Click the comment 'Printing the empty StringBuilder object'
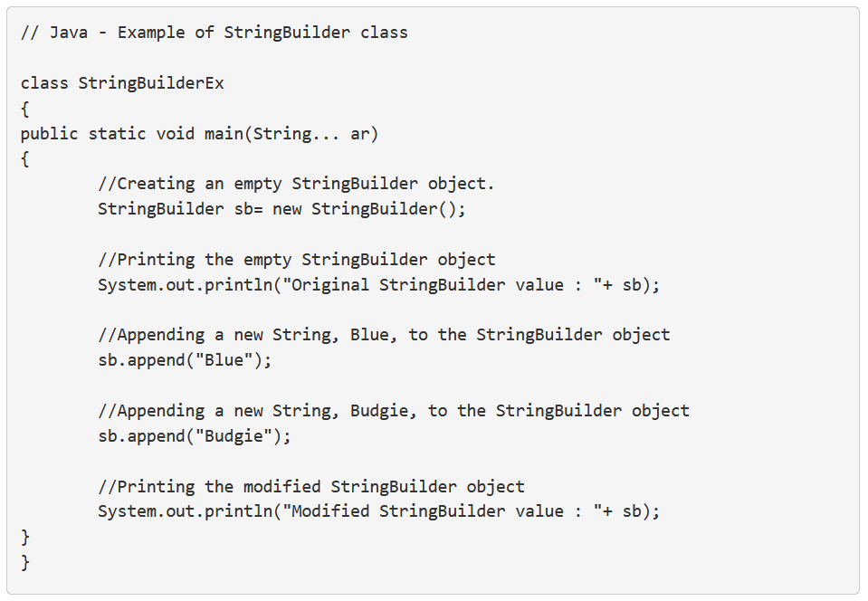This screenshot has height=601, width=868. [296, 260]
